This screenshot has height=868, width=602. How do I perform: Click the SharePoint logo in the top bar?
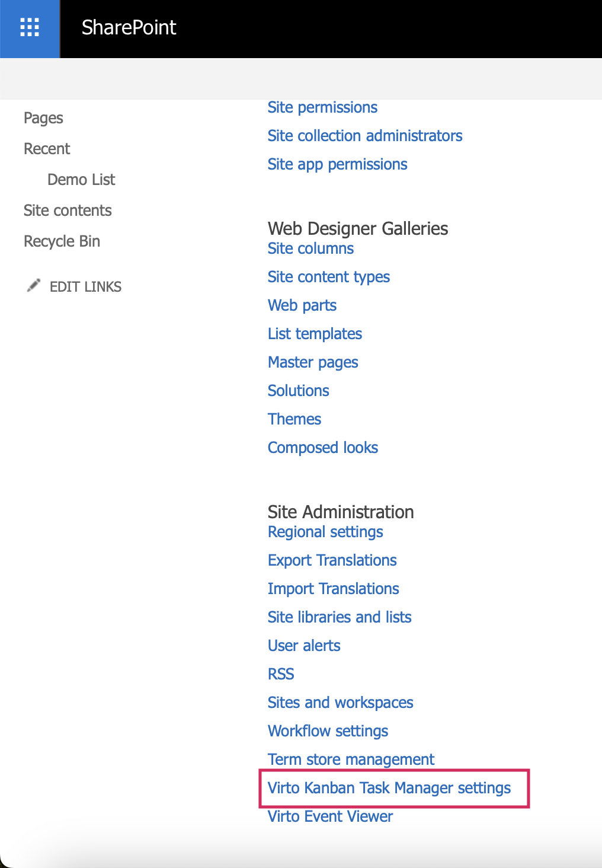pyautogui.click(x=128, y=27)
